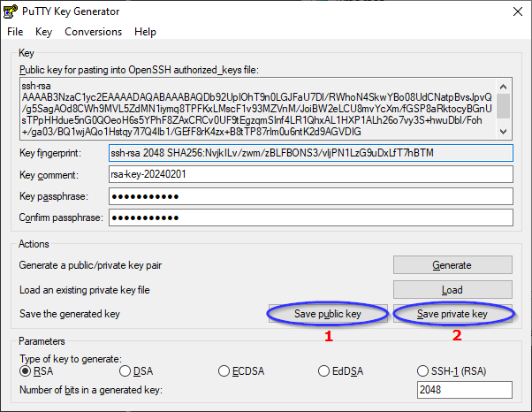Close the PuTTY Key Generator window
The image size is (532, 412).
513,11
